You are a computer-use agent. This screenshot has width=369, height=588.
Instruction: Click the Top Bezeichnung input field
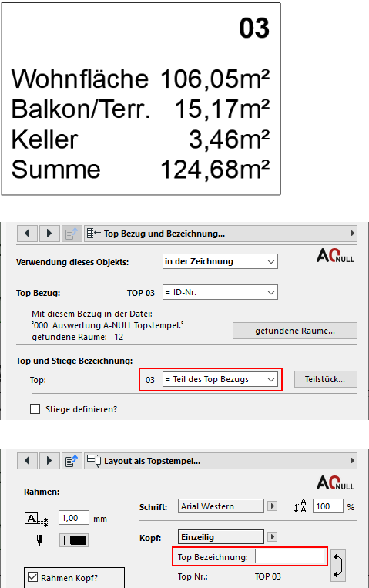click(290, 556)
